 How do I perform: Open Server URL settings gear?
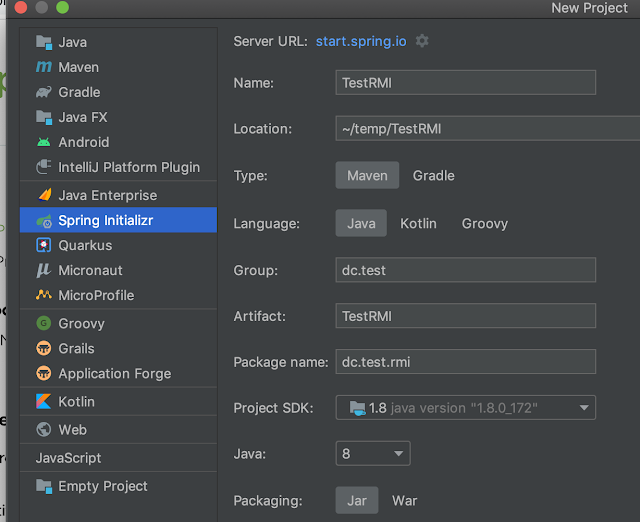(422, 41)
